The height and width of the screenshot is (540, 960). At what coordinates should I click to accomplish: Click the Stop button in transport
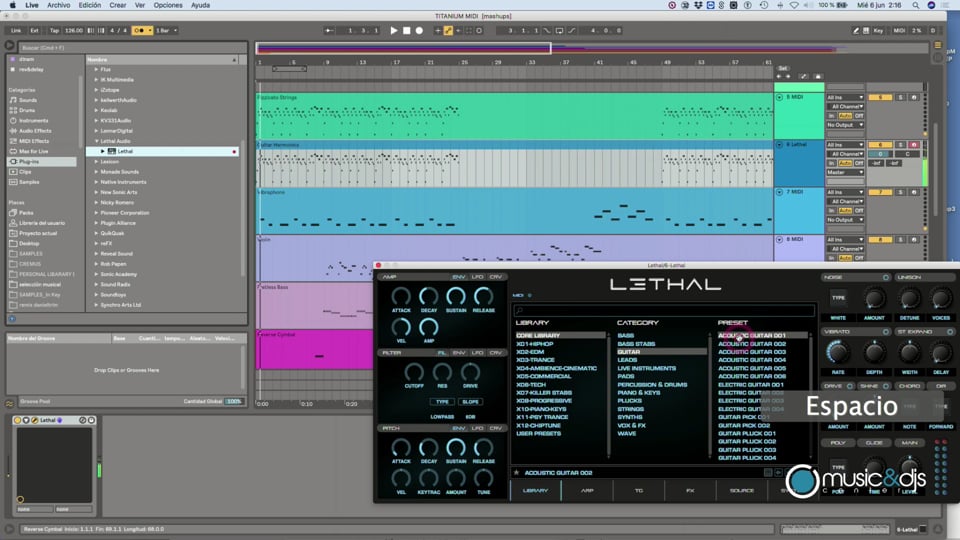[407, 30]
